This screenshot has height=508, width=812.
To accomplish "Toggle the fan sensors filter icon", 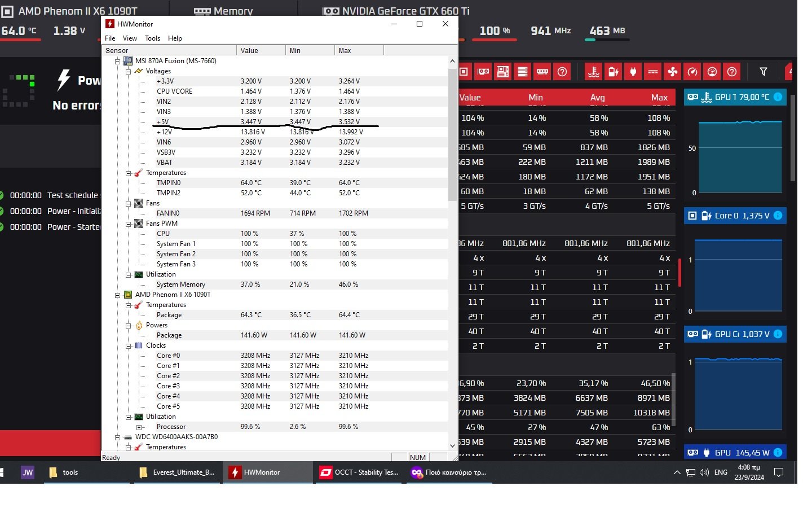I will click(673, 72).
